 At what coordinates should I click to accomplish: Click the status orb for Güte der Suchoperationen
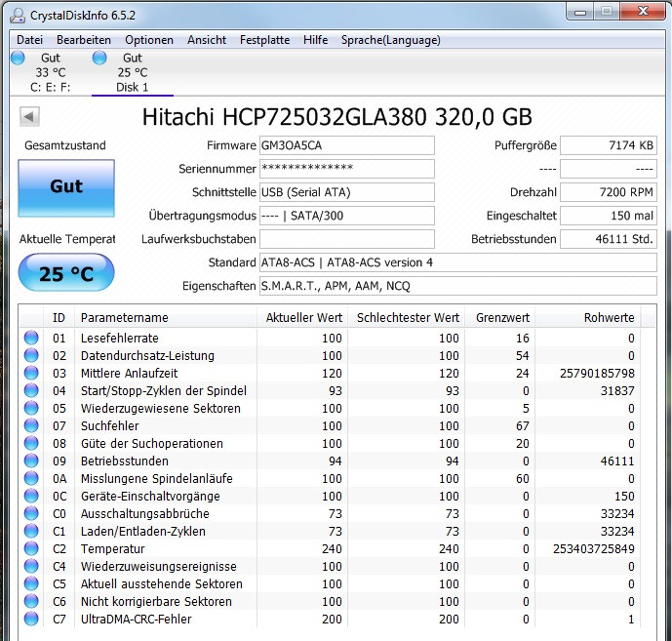(31, 443)
